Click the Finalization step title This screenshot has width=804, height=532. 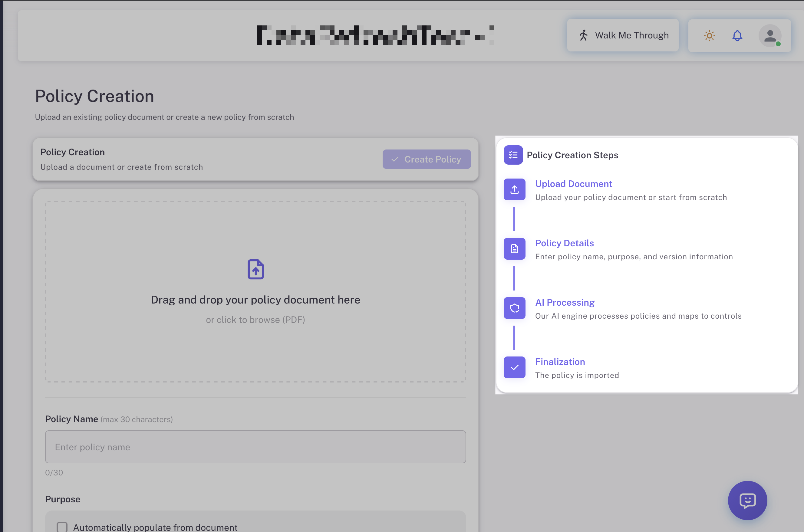560,362
